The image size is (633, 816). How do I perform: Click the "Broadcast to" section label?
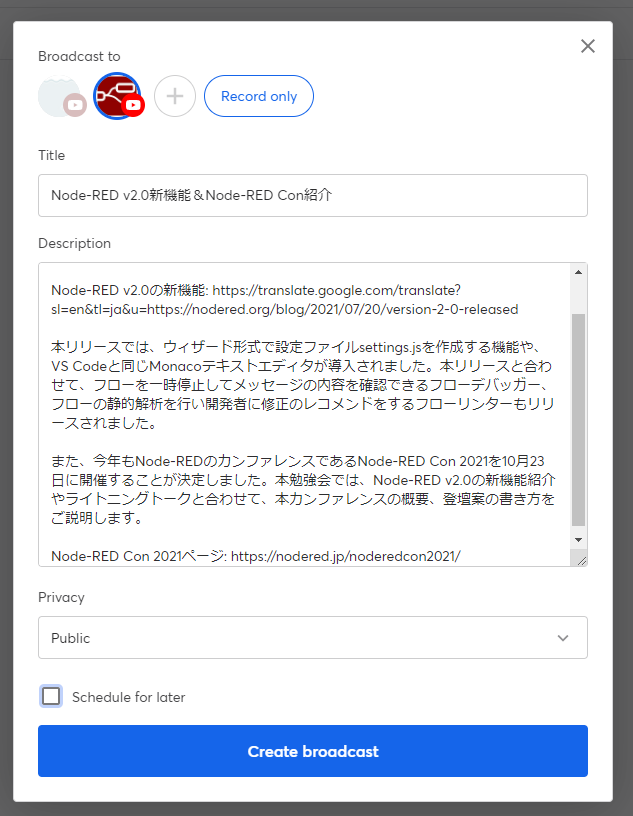pyautogui.click(x=79, y=56)
